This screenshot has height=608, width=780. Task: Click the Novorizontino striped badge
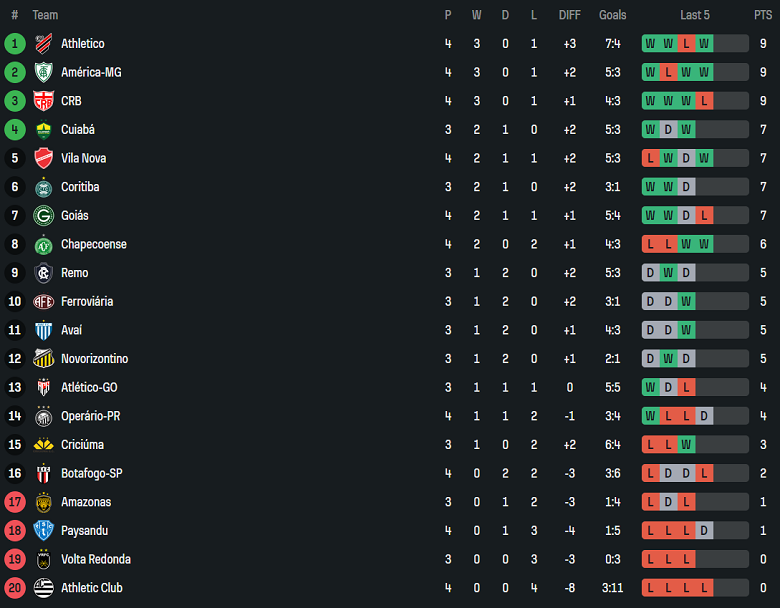43,359
